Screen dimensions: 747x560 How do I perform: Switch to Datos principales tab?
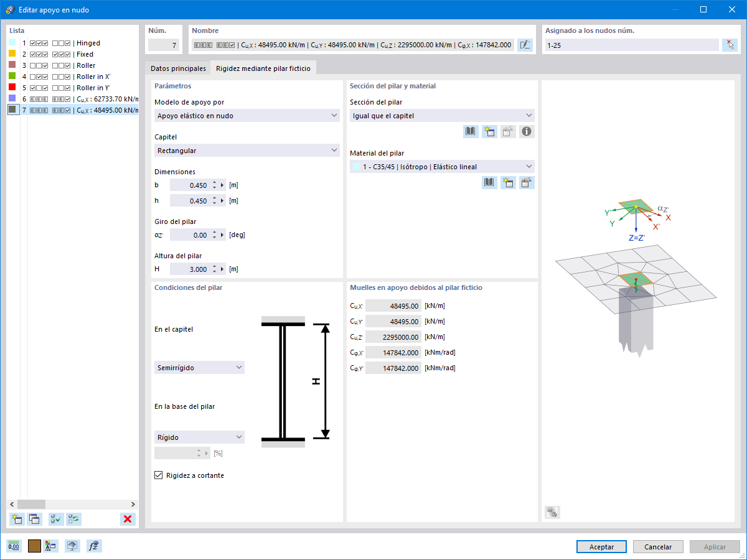pos(178,68)
